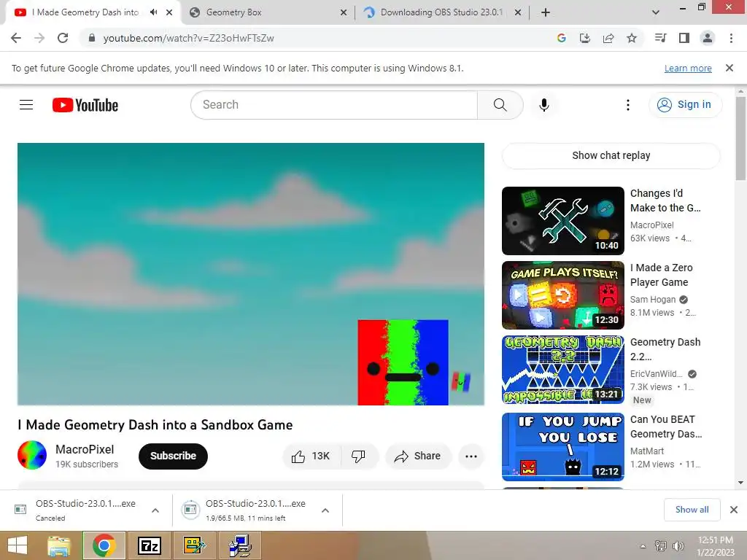Open a new browser tab
This screenshot has width=747, height=560.
pos(546,12)
